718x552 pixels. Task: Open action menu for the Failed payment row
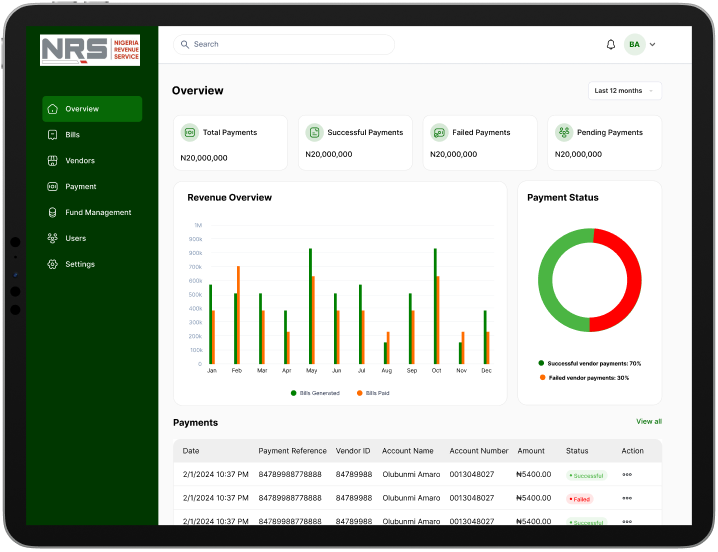[627, 498]
